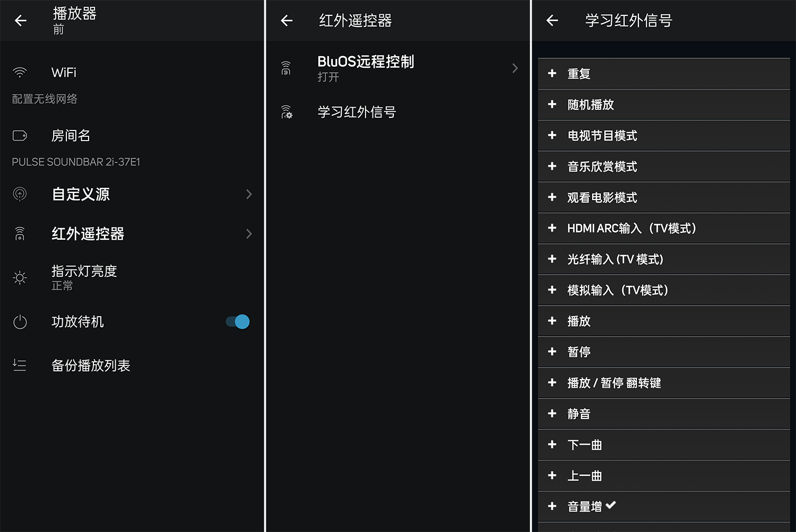Image resolution: width=796 pixels, height=532 pixels.
Task: Add IR code for HDMI ARC输入
Action: pos(552,228)
